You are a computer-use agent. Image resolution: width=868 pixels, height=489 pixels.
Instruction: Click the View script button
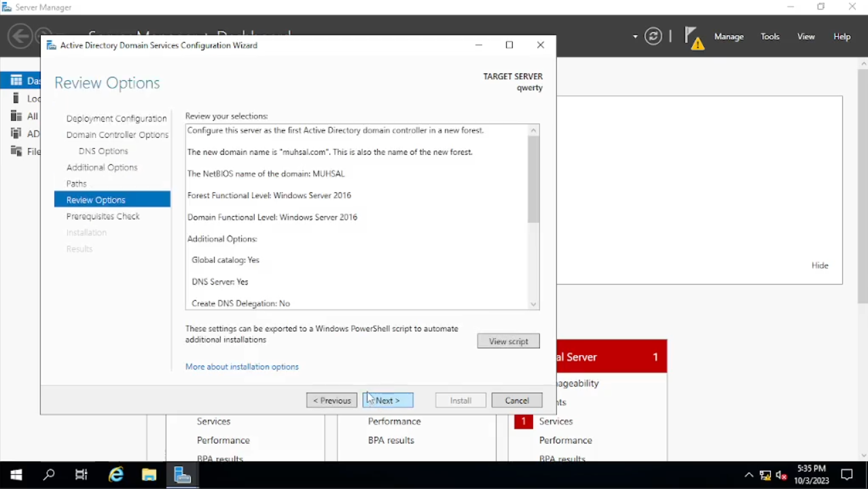[508, 341]
